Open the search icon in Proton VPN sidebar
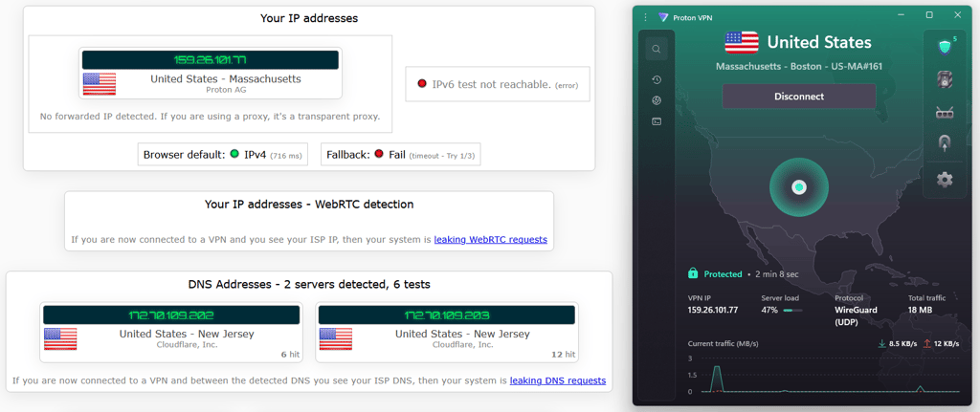980x412 pixels. pyautogui.click(x=657, y=49)
